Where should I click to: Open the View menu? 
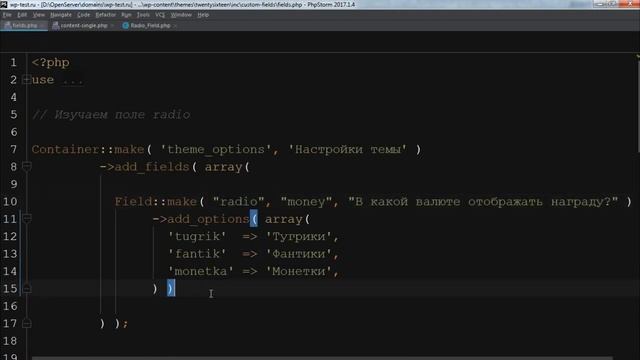click(x=38, y=15)
